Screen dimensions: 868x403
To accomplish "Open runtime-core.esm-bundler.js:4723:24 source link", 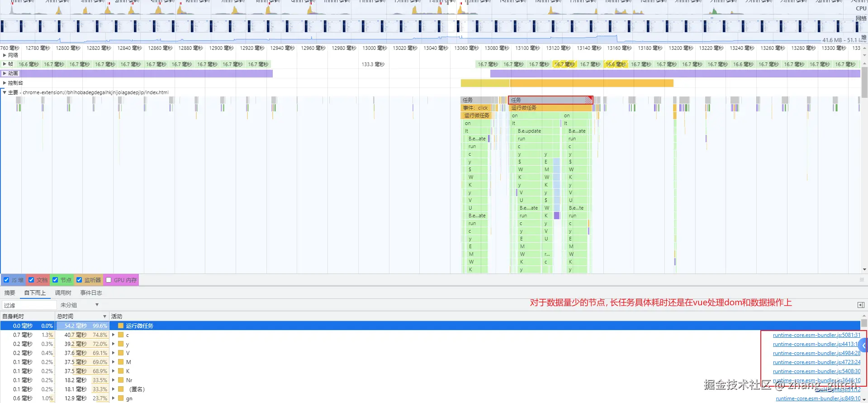I will (816, 362).
